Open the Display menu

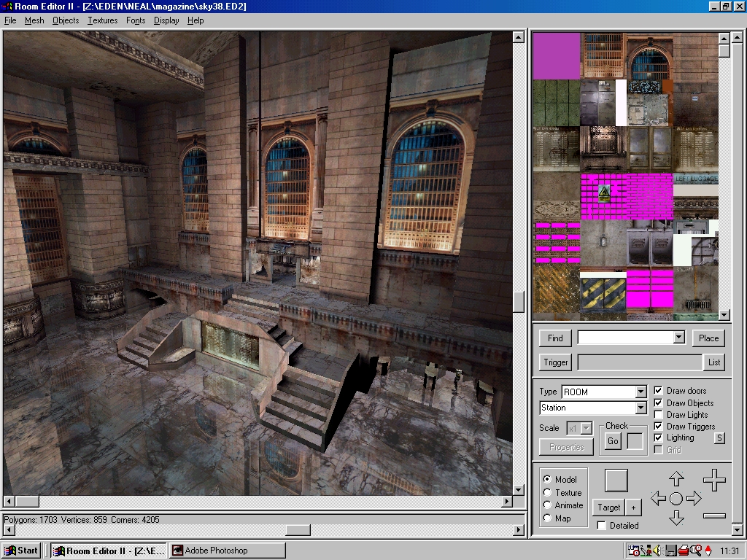(x=166, y=20)
